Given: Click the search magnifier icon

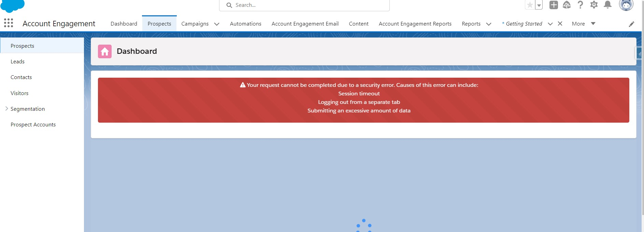Looking at the screenshot, I should [x=229, y=5].
